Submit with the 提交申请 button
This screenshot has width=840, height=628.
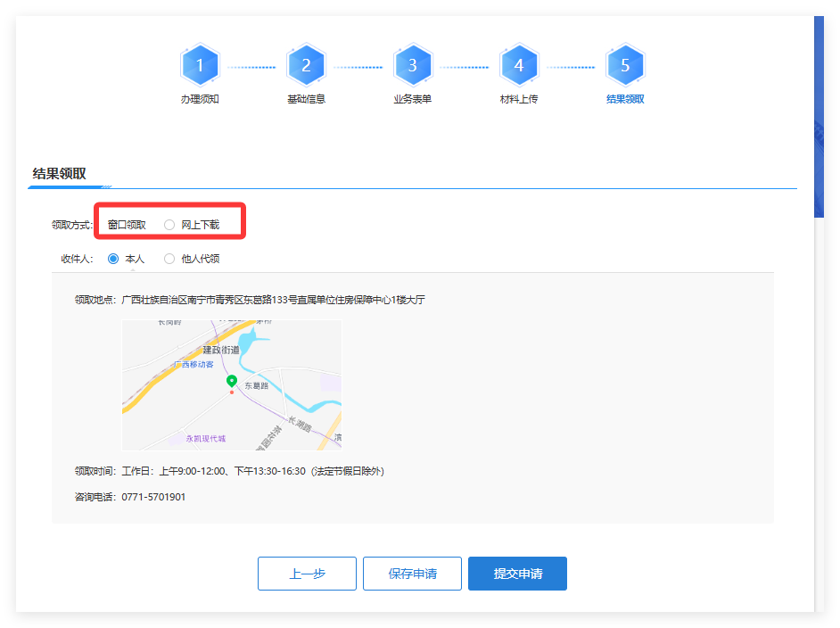point(517,574)
